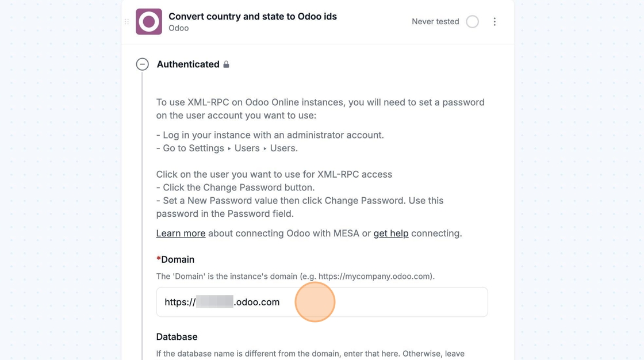Click the Database field label
This screenshot has width=644, height=360.
click(177, 337)
